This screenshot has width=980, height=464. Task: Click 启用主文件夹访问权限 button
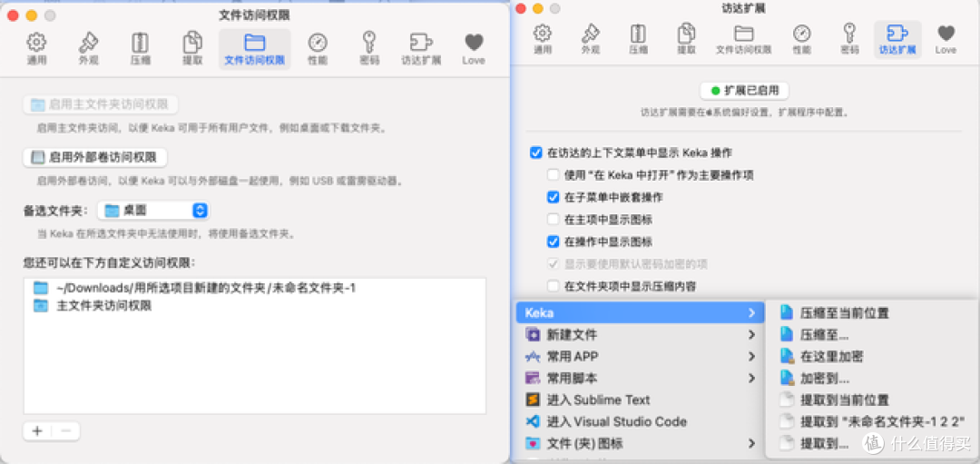pos(101,104)
